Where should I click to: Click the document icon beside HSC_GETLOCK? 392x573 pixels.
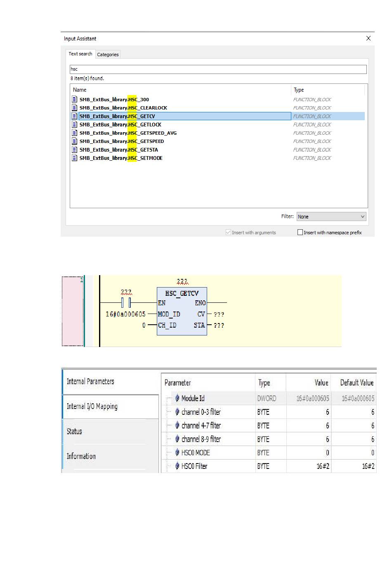(x=75, y=124)
